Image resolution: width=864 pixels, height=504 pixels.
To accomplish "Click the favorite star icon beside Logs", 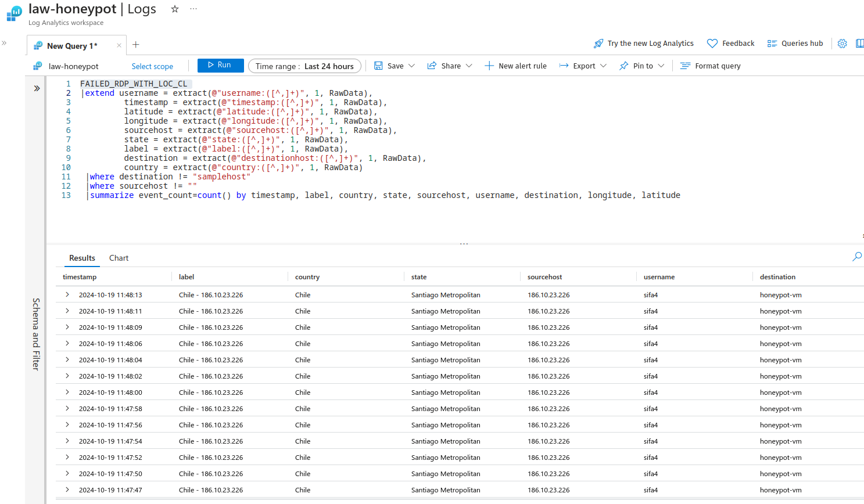I will (174, 9).
